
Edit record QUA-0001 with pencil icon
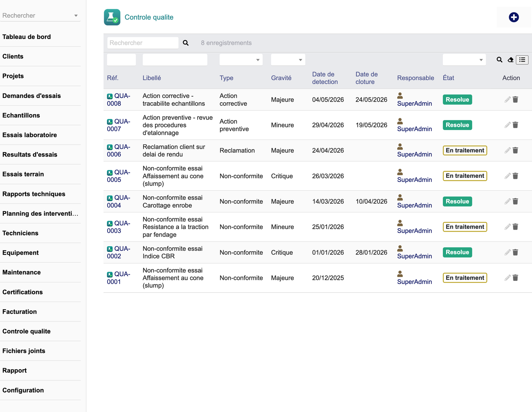click(507, 278)
